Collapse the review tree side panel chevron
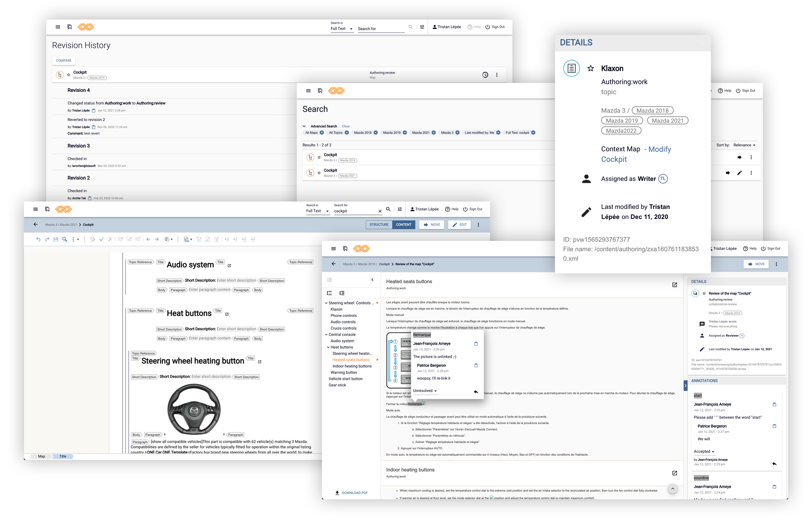The width and height of the screenshot is (812, 520). click(x=372, y=280)
